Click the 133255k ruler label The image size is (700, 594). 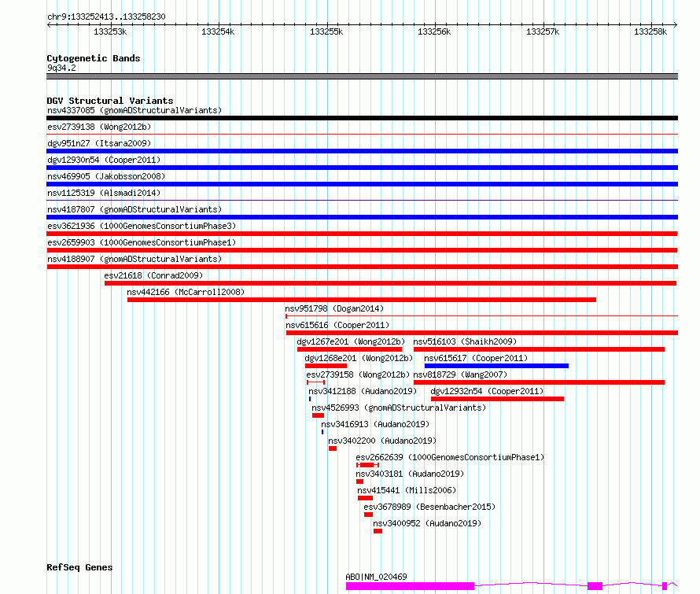tap(326, 31)
